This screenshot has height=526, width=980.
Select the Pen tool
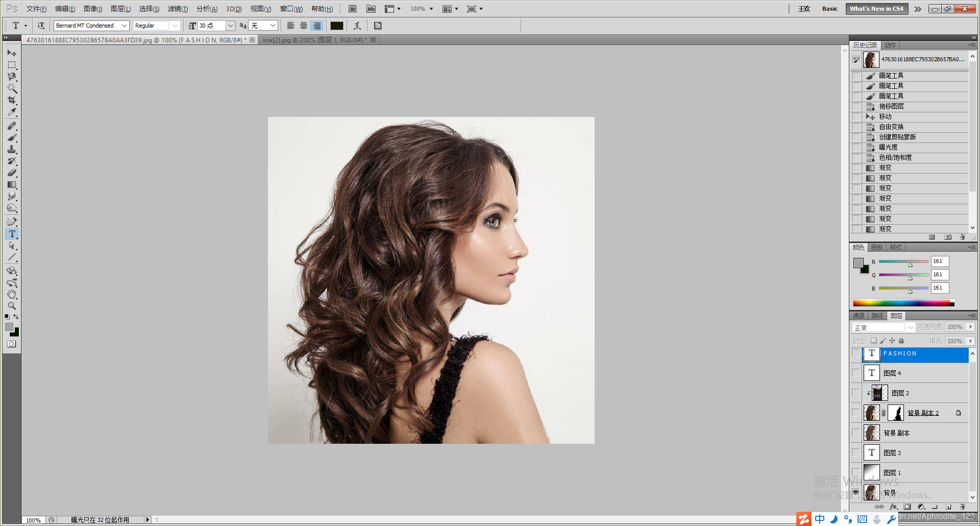12,222
